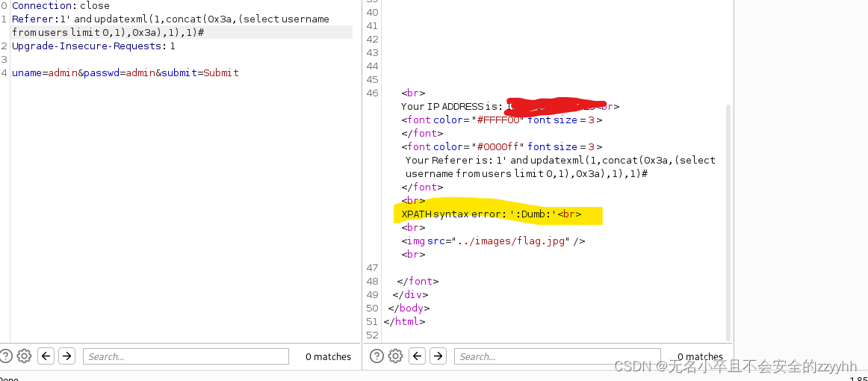Go to next match in response panel
The height and width of the screenshot is (381, 868).
(x=438, y=356)
